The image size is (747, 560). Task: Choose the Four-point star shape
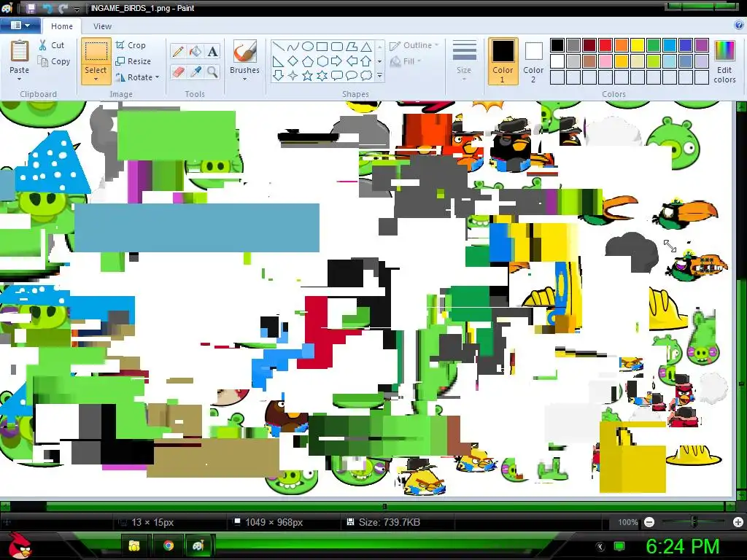[x=293, y=75]
